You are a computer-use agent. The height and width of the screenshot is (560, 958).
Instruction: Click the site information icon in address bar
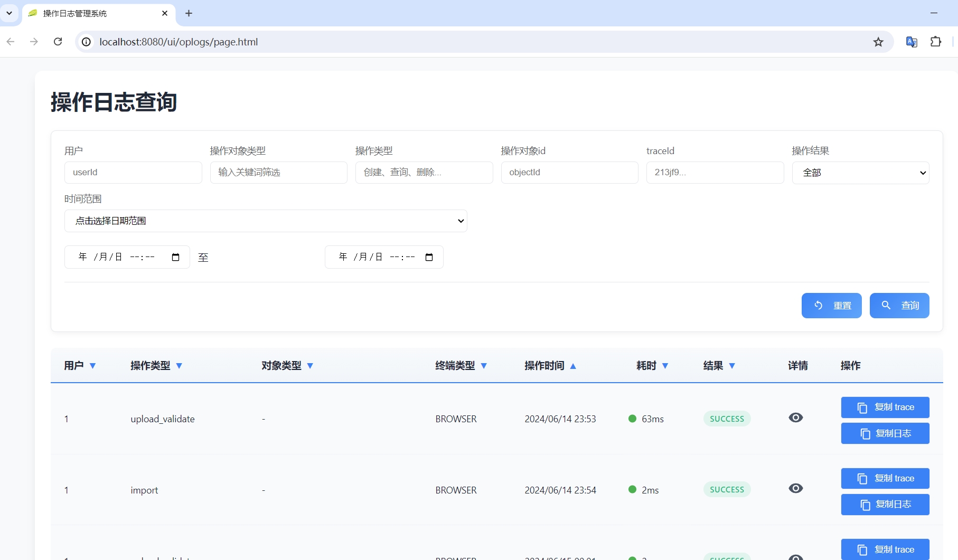(x=86, y=42)
